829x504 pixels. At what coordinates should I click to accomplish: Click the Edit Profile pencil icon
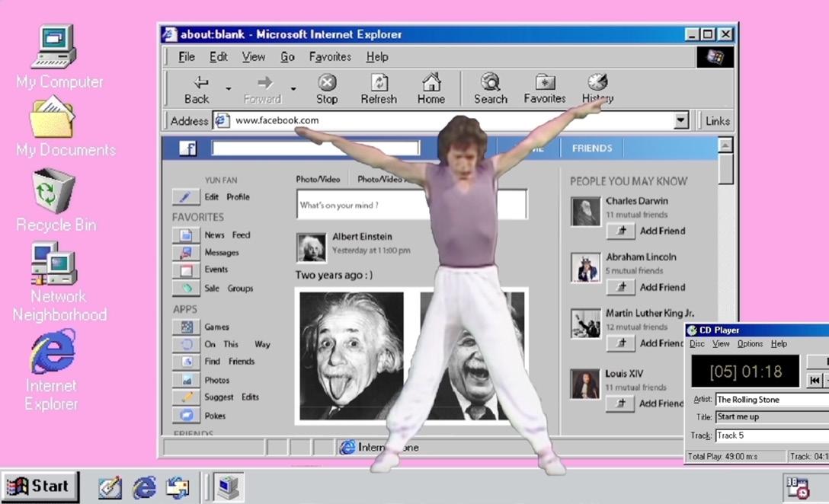pos(186,197)
